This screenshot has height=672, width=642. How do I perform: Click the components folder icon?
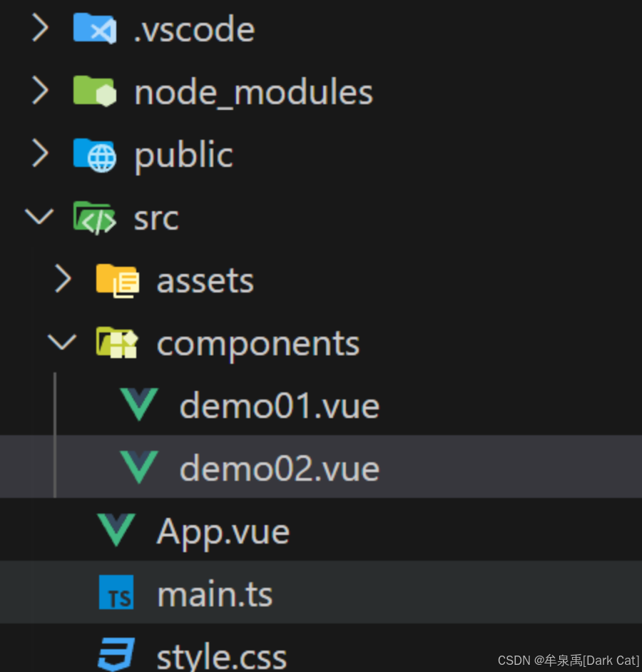pyautogui.click(x=117, y=343)
